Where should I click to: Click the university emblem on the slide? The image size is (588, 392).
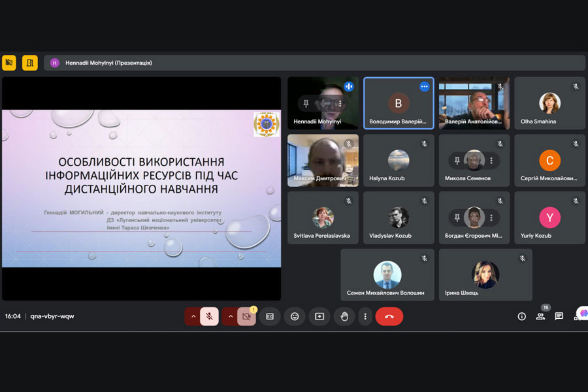coord(267,124)
